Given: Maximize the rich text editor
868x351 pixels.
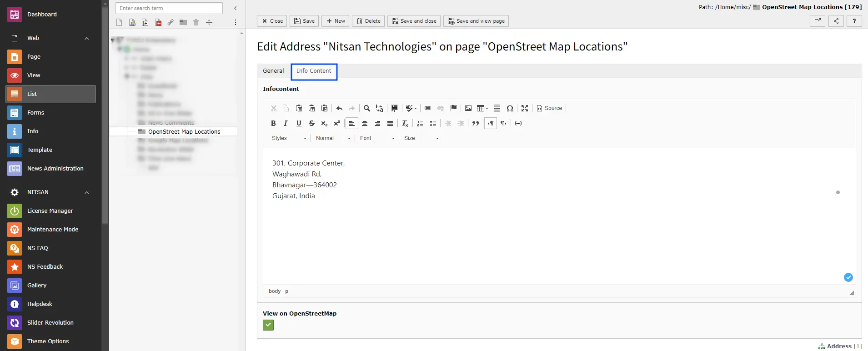Looking at the screenshot, I should coord(525,108).
